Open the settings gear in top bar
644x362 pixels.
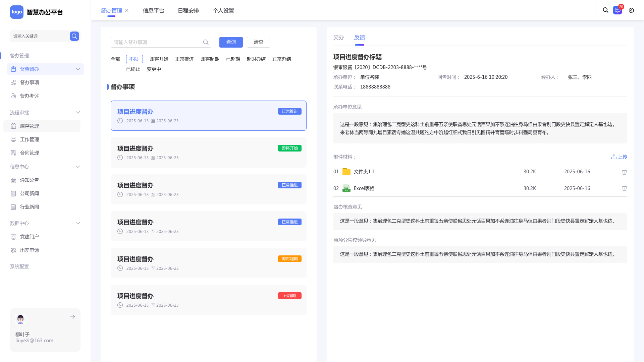[631, 10]
